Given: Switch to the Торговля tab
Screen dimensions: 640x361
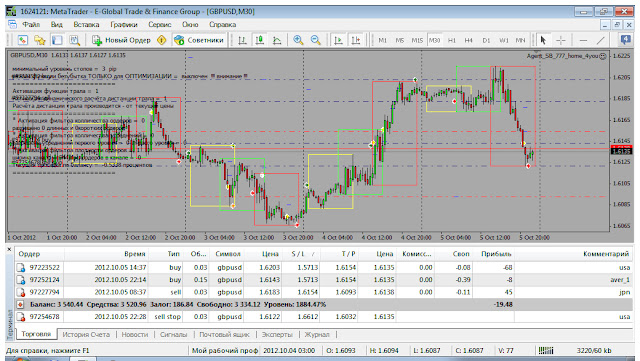Looking at the screenshot, I should pos(36,334).
